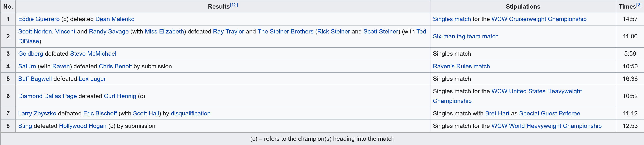The height and width of the screenshot is (145, 644).
Task: Open the Lex Luger link
Action: click(x=92, y=79)
